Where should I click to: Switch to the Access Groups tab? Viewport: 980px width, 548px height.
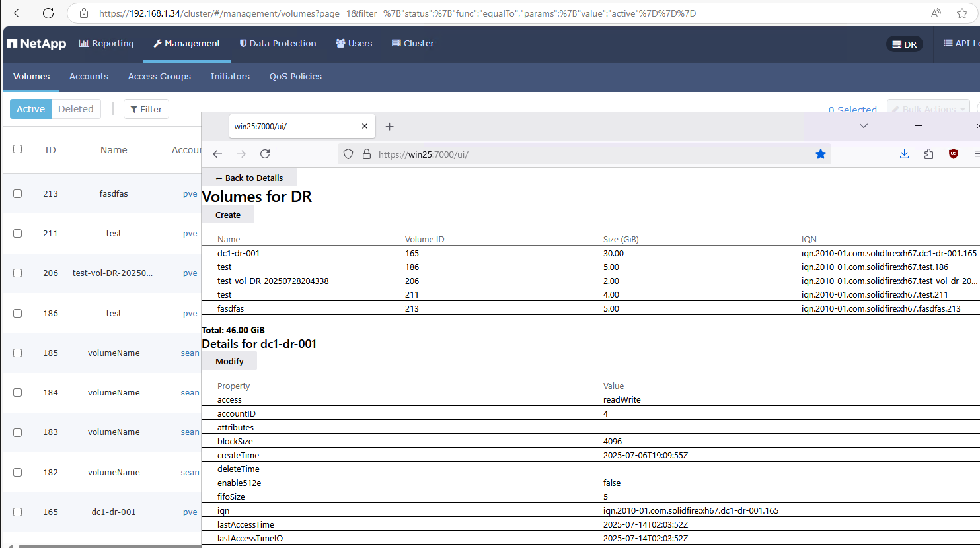tap(159, 77)
